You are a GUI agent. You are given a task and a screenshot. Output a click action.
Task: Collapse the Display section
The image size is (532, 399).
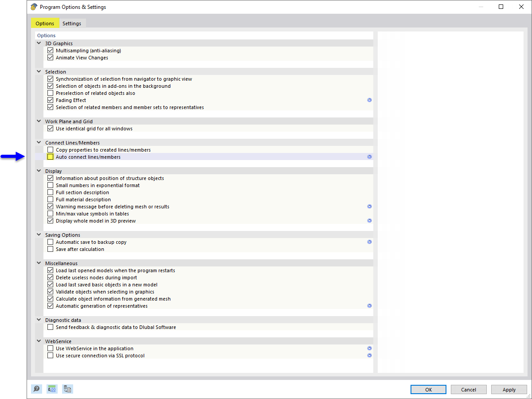click(x=39, y=171)
